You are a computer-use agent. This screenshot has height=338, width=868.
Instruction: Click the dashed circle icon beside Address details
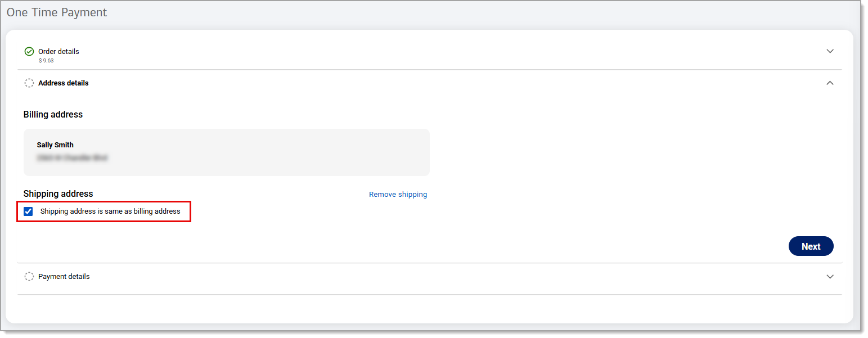coord(29,83)
